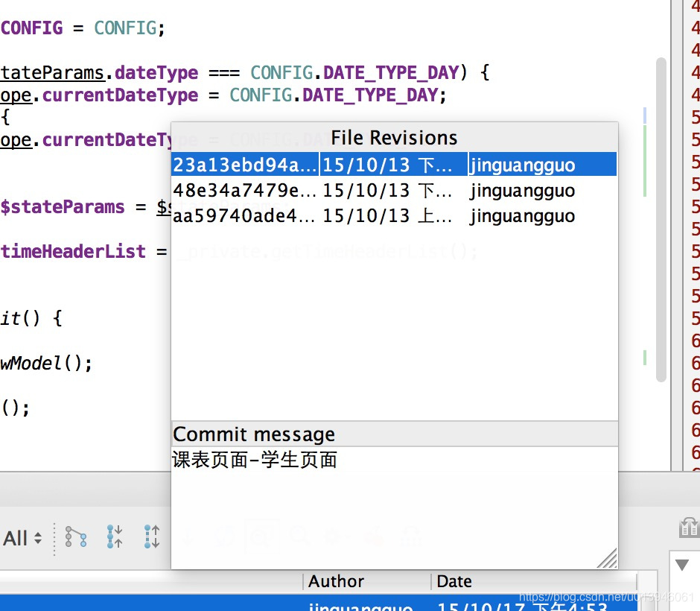Viewport: 700px width, 611px height.
Task: Click the expand linear branches icon
Action: point(152,536)
